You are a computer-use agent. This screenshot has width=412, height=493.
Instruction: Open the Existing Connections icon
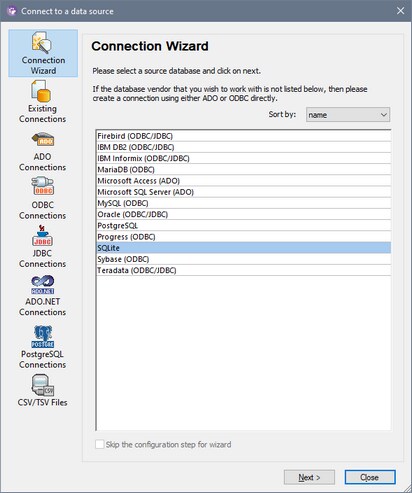point(42,102)
